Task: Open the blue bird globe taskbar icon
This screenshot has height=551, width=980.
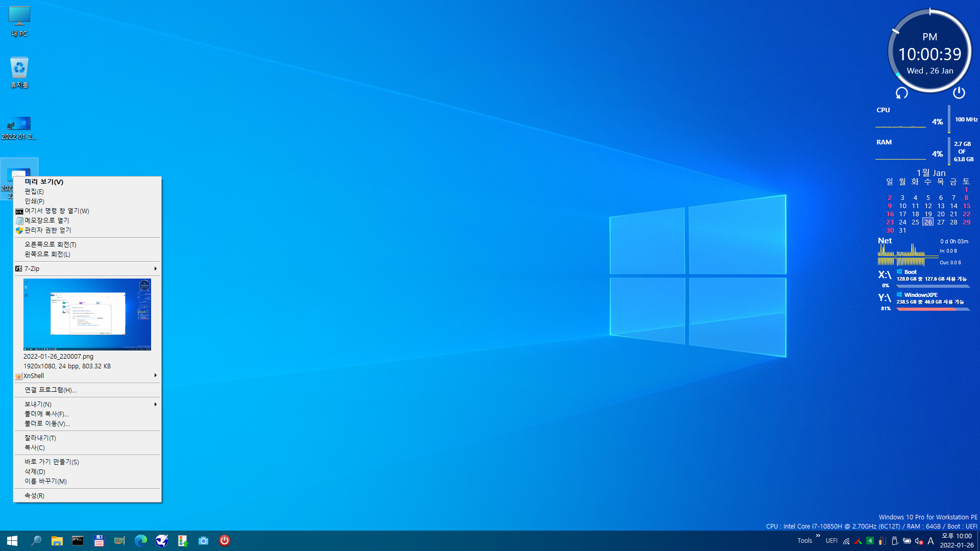Action: point(162,541)
